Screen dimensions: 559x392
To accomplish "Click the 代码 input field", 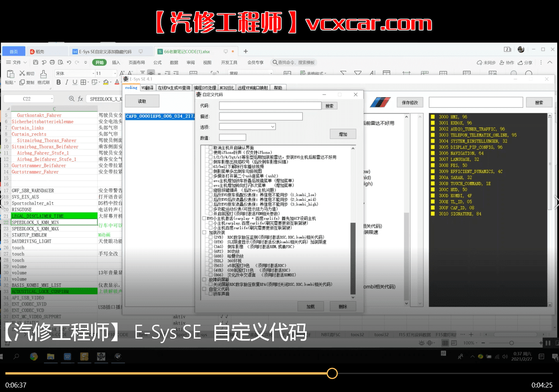I will click(x=270, y=106).
